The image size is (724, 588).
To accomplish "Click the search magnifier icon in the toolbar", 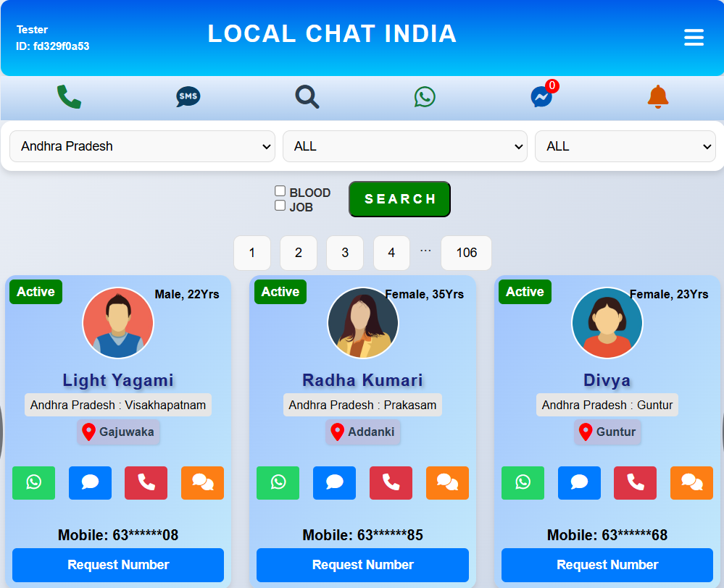I will click(x=307, y=96).
